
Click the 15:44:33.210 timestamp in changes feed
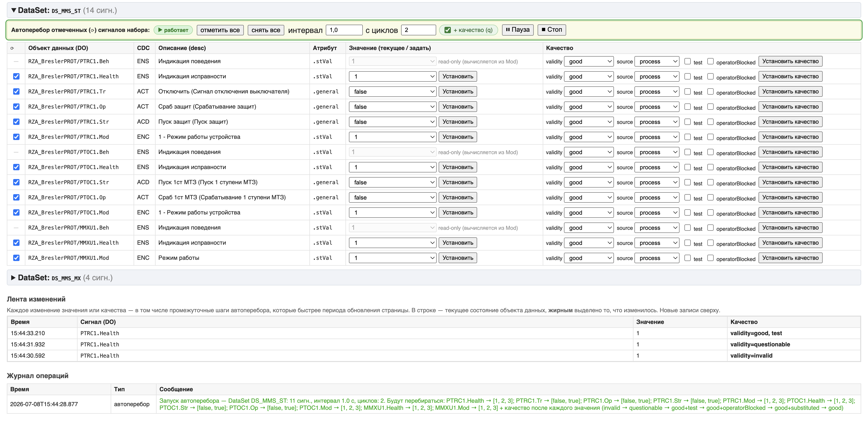coord(28,333)
